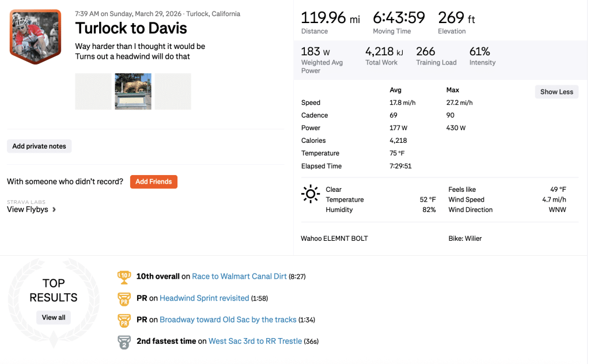Open Race to Walmart Canal Dirt segment
590x364 pixels.
(x=239, y=276)
